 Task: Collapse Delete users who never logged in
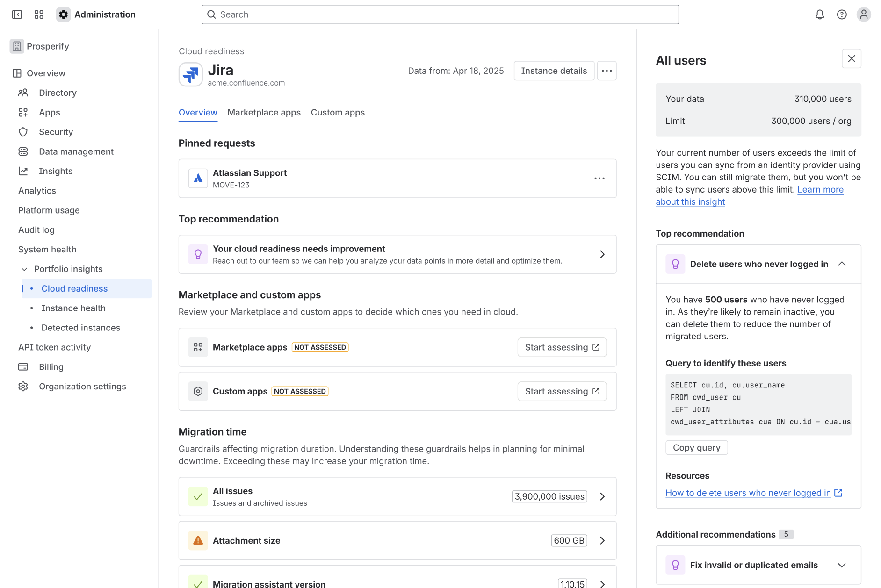point(842,264)
